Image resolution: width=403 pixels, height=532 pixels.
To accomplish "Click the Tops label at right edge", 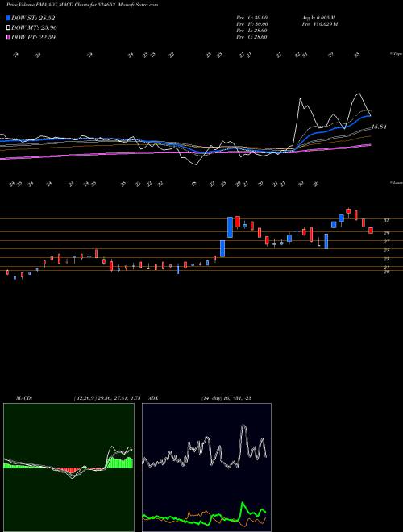I will 396,54.
